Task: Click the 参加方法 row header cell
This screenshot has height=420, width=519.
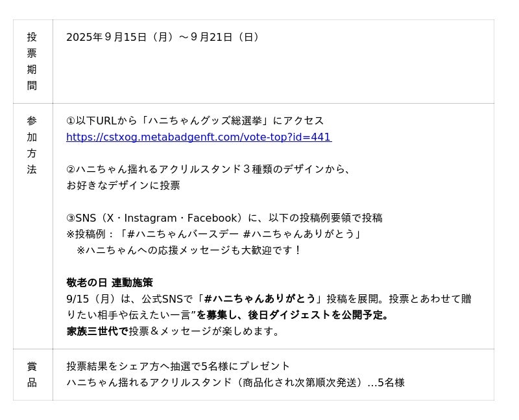Action: point(32,145)
